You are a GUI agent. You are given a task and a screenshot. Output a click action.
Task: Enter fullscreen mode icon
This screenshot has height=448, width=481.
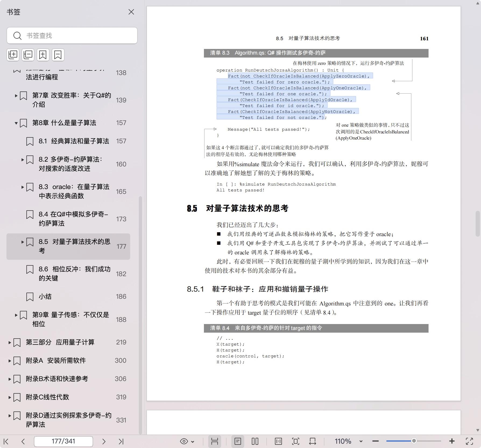(469, 441)
